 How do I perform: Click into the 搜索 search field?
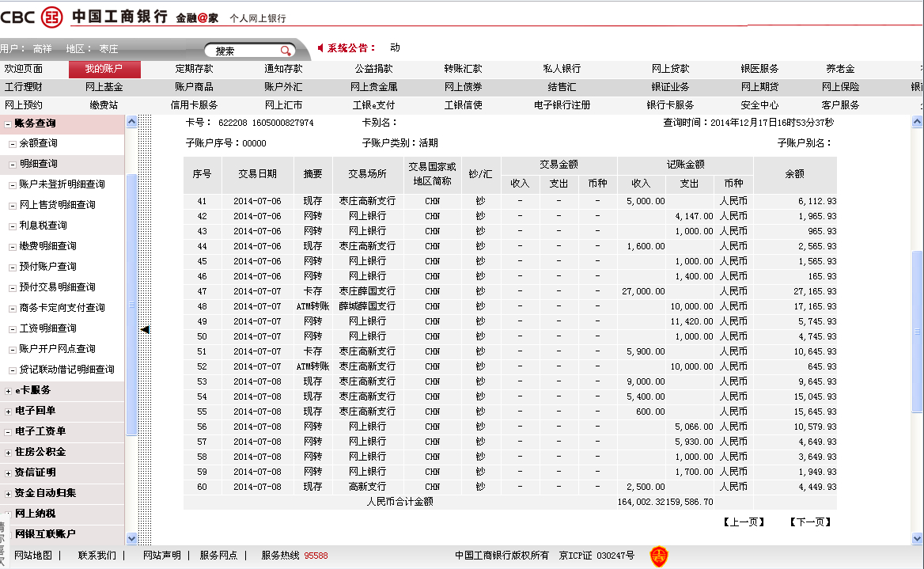coord(241,51)
